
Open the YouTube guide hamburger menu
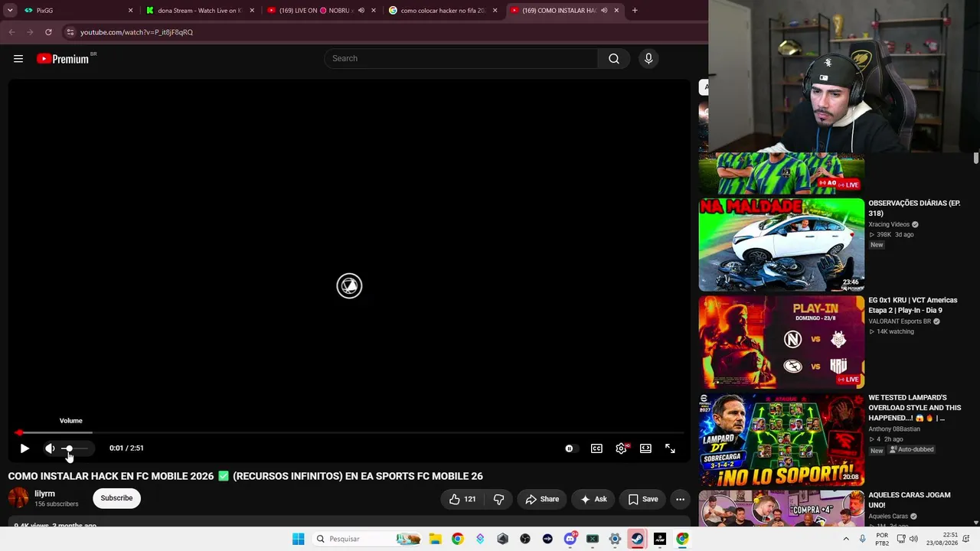pos(18,59)
